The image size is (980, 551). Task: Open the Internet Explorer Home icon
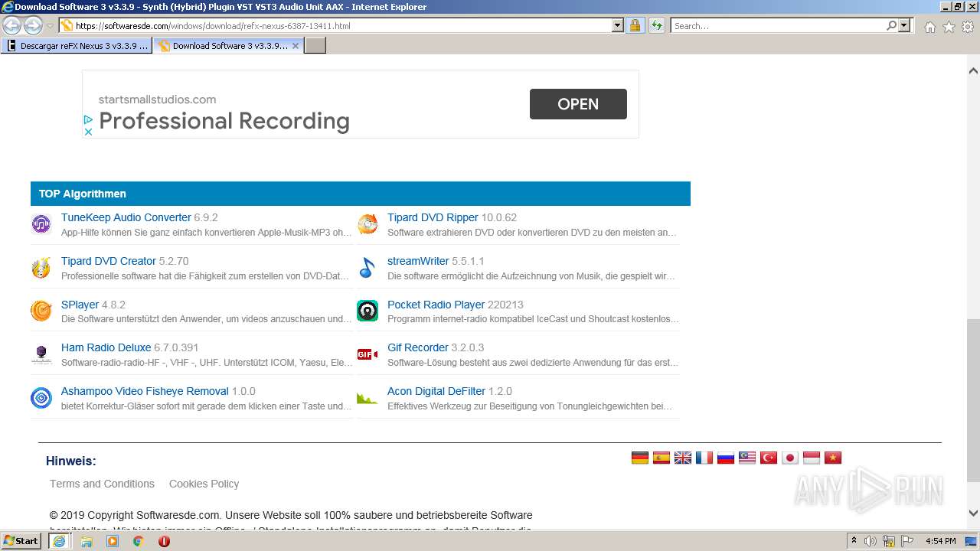click(x=929, y=27)
